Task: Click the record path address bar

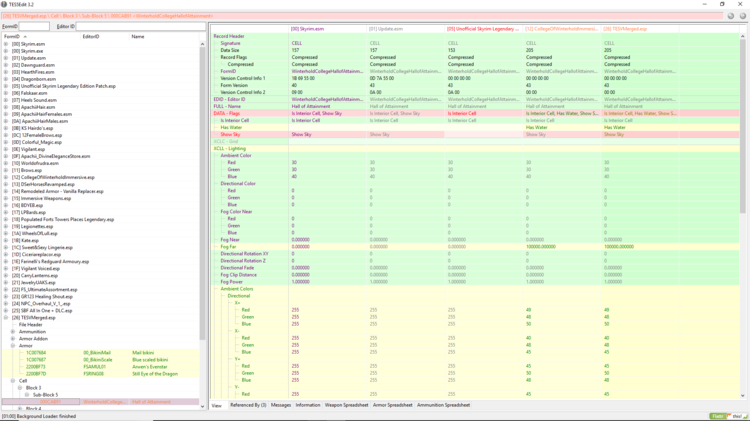Action: pyautogui.click(x=362, y=16)
